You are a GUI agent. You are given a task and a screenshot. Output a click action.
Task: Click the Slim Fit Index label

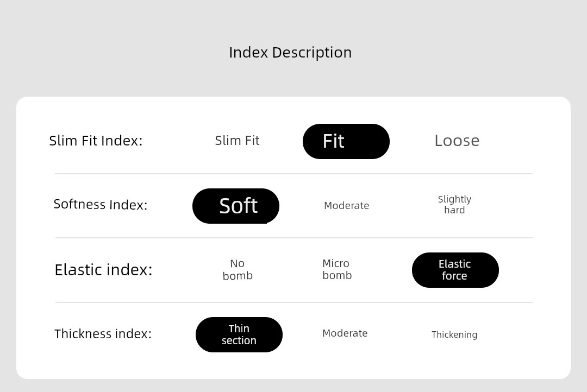96,141
